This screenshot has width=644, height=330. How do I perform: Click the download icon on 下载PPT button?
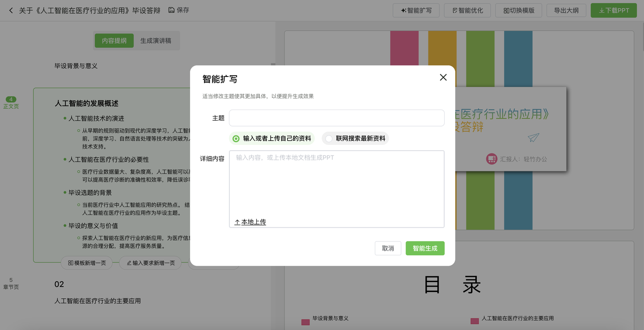point(602,10)
